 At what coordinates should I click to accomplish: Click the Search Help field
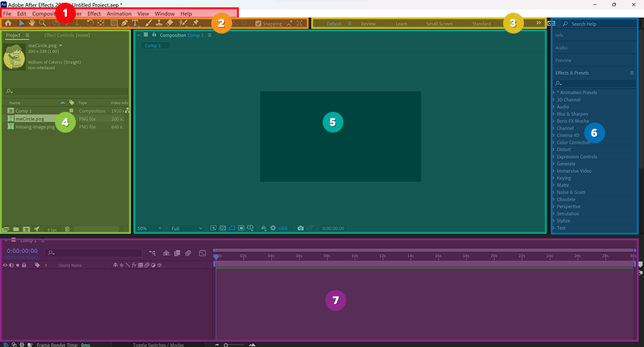pyautogui.click(x=599, y=24)
